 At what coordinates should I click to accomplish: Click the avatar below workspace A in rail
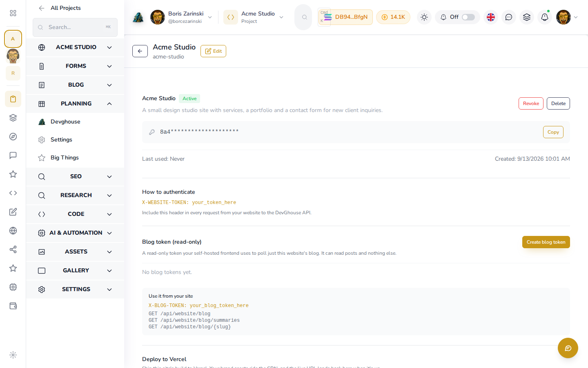13,56
